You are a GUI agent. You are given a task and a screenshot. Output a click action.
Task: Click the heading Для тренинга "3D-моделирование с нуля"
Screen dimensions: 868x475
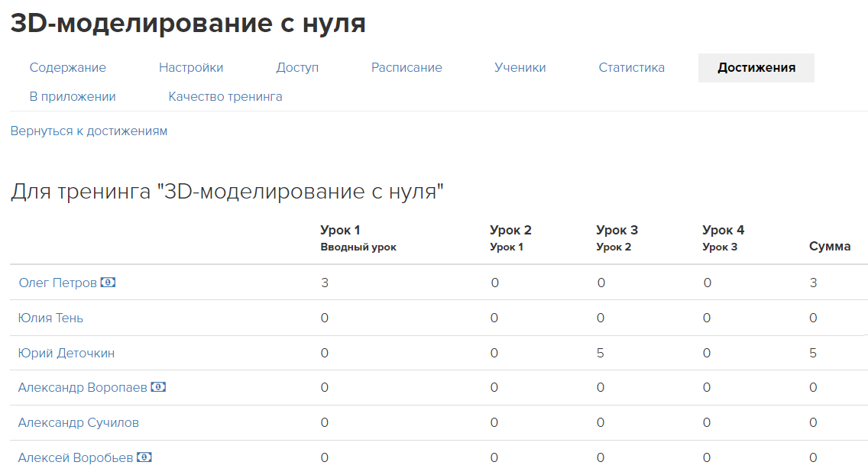[227, 192]
